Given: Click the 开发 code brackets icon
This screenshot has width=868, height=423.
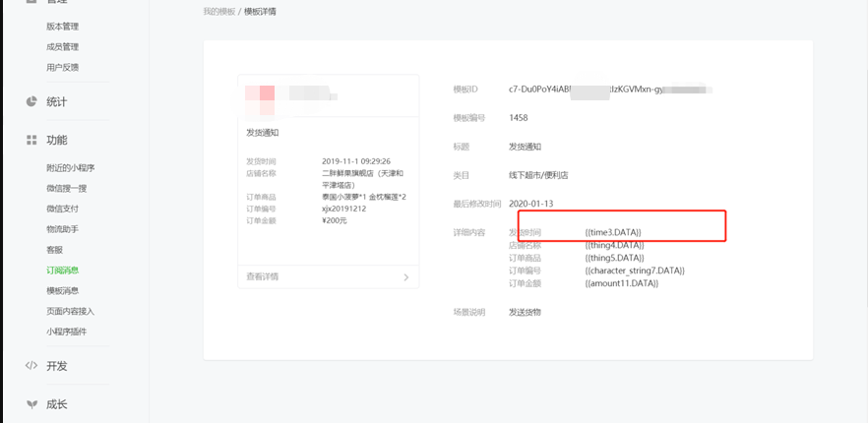Looking at the screenshot, I should coord(31,365).
